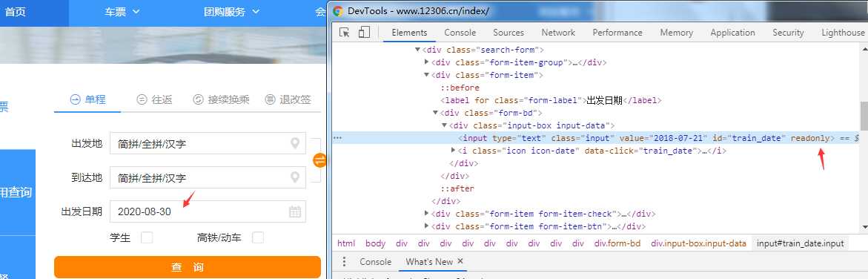This screenshot has width=868, height=279.
Task: Select the 单程 trip option
Action: pos(87,100)
